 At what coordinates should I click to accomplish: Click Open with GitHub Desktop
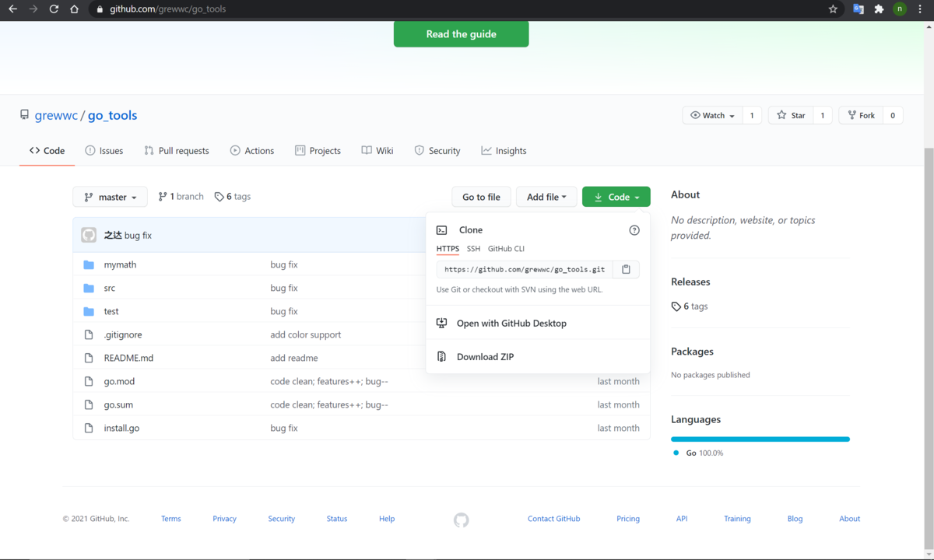(x=538, y=324)
